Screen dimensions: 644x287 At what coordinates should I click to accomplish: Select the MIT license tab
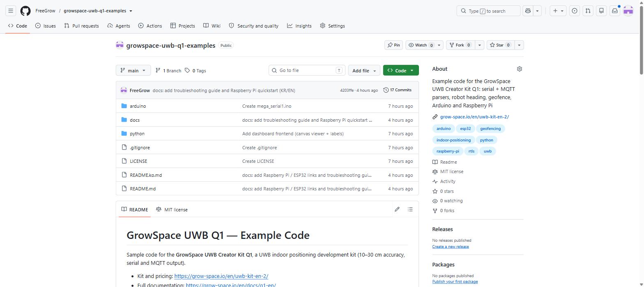172,209
